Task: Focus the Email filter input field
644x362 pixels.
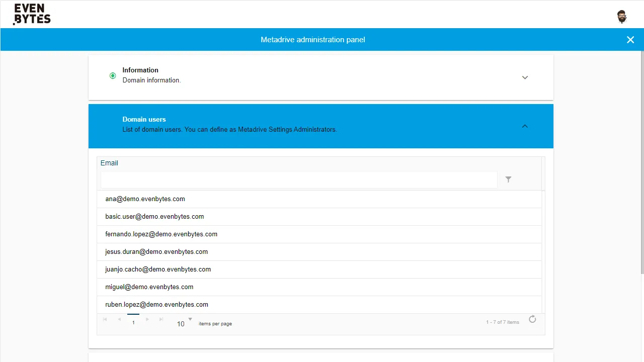Action: pyautogui.click(x=299, y=179)
